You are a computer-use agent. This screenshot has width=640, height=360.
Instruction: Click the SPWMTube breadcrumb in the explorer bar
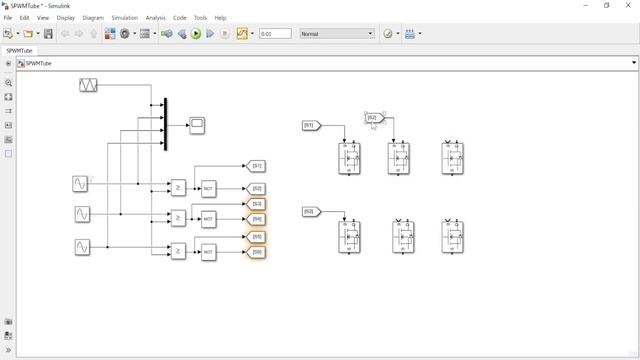click(38, 63)
